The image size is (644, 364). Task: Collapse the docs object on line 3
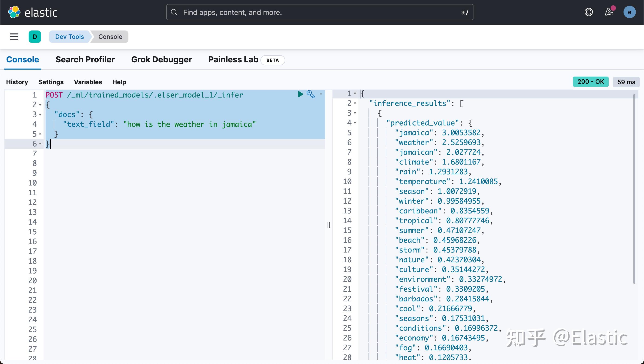40,115
